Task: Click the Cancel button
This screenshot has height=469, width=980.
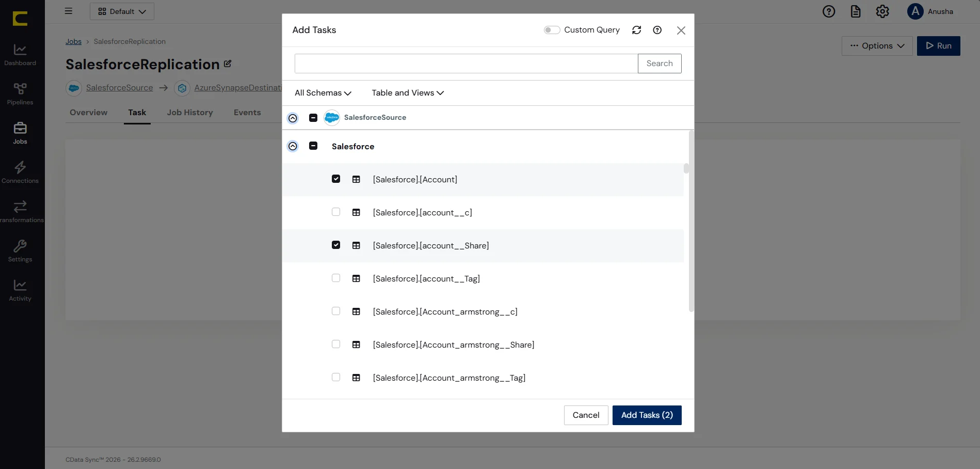Action: tap(586, 415)
